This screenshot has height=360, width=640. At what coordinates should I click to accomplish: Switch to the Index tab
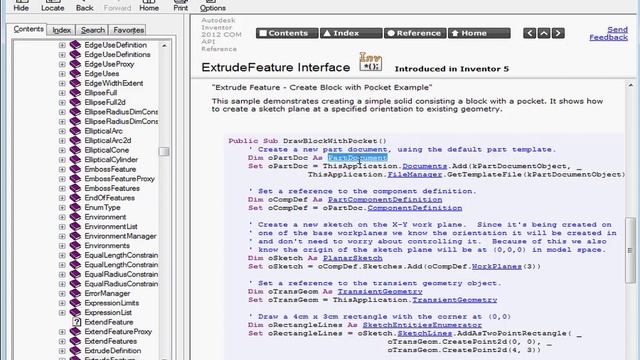(62, 30)
